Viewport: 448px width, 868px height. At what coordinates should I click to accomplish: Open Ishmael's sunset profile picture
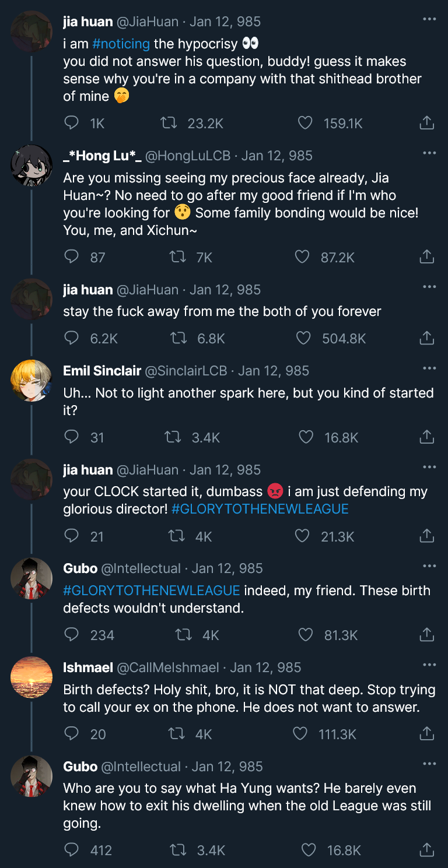[32, 677]
